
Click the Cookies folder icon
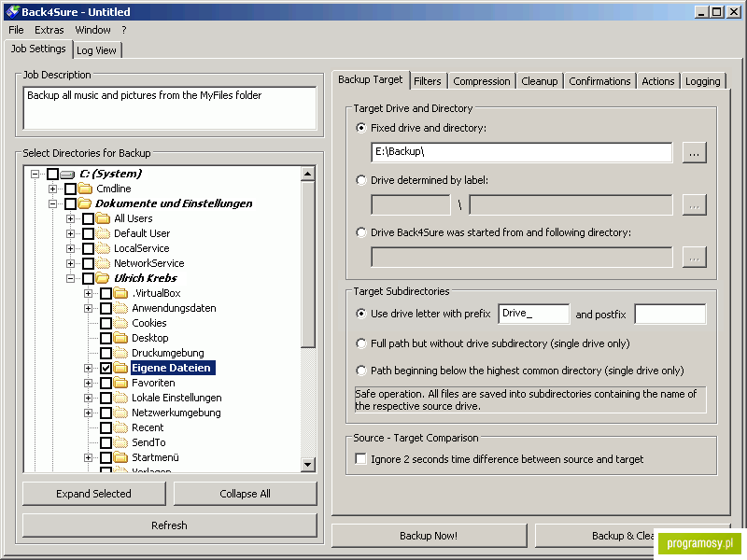[121, 323]
